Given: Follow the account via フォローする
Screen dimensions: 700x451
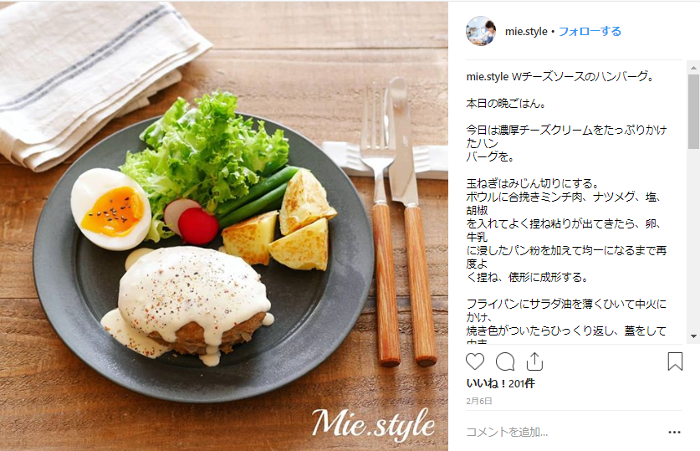Looking at the screenshot, I should [590, 31].
